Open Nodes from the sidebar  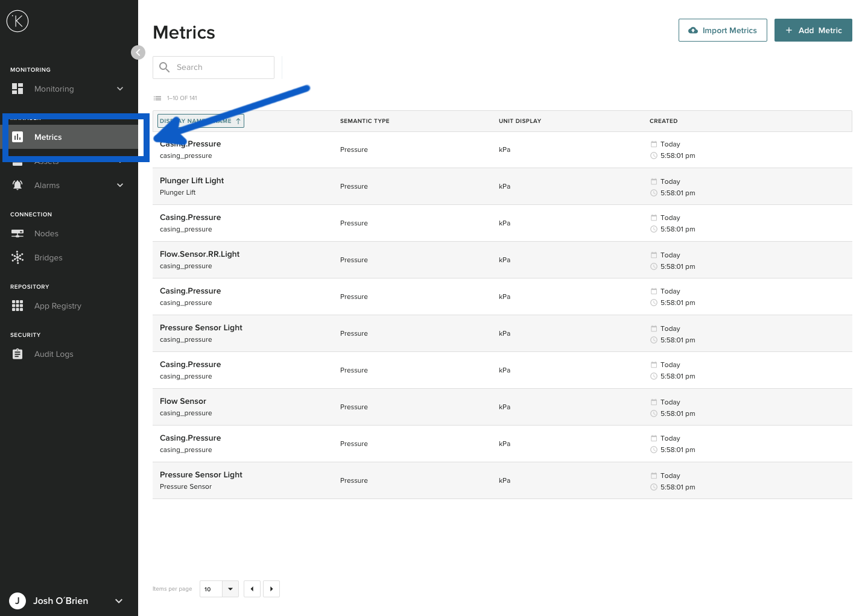click(x=46, y=233)
